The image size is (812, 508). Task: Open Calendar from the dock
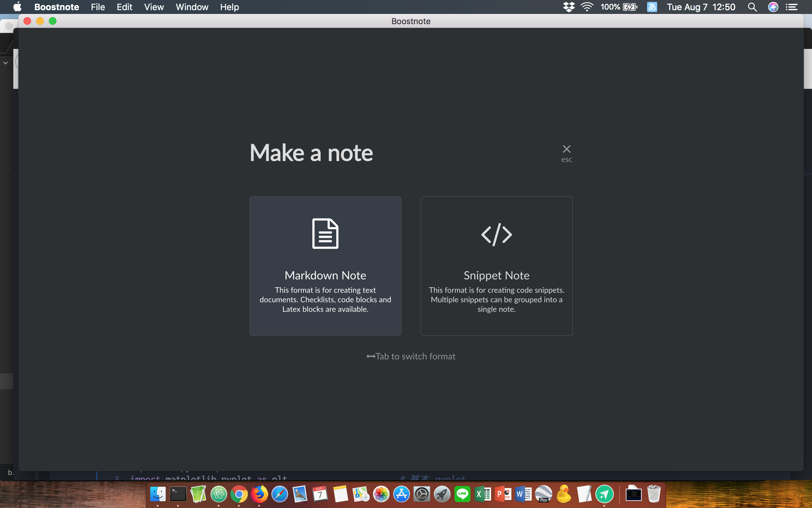tap(320, 494)
